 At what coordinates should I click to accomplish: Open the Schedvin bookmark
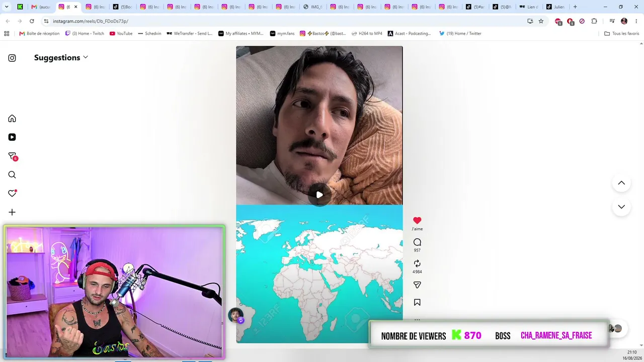tap(149, 34)
